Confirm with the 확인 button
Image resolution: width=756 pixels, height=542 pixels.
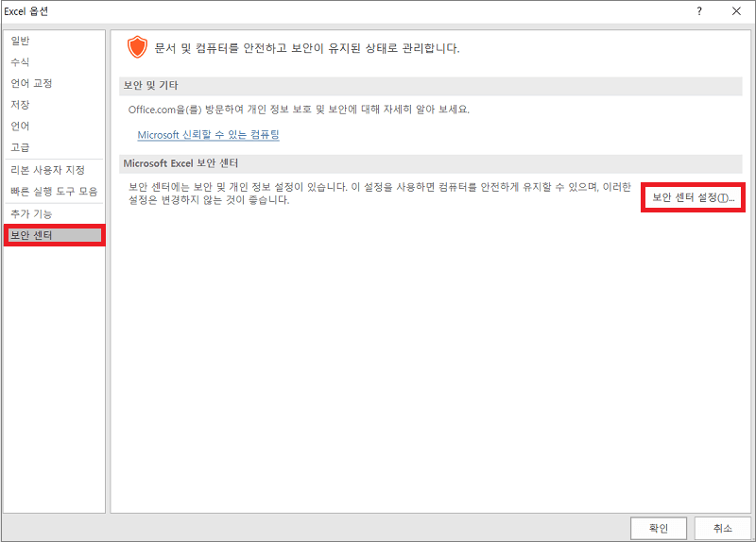[658, 529]
